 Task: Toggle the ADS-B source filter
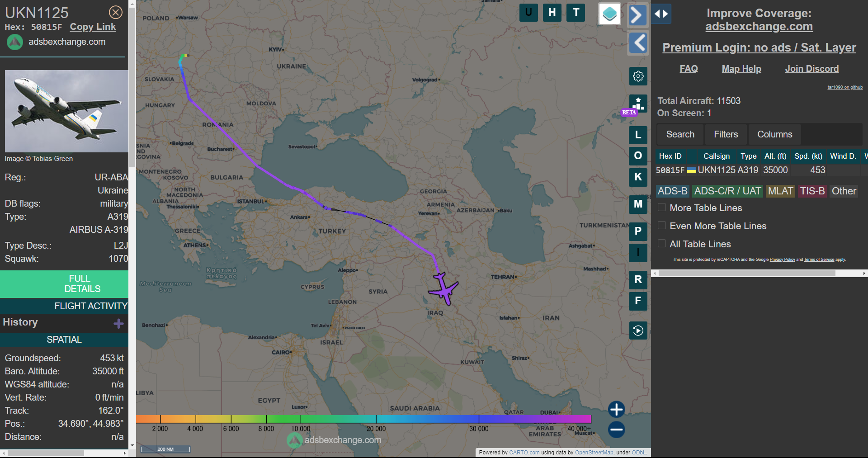[672, 191]
